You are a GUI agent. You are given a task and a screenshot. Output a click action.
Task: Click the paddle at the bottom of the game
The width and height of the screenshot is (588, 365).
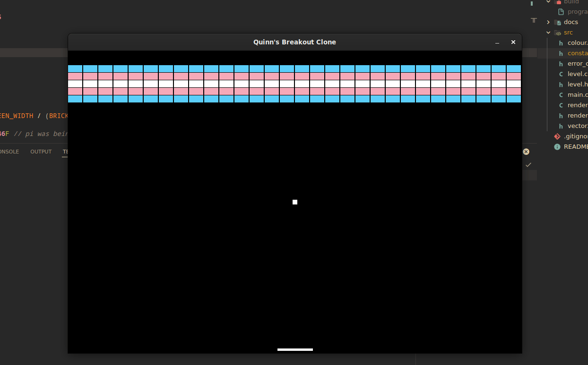click(x=295, y=349)
